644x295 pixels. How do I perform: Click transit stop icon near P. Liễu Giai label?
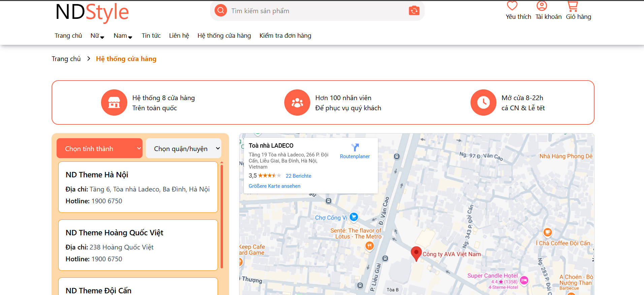[385, 258]
